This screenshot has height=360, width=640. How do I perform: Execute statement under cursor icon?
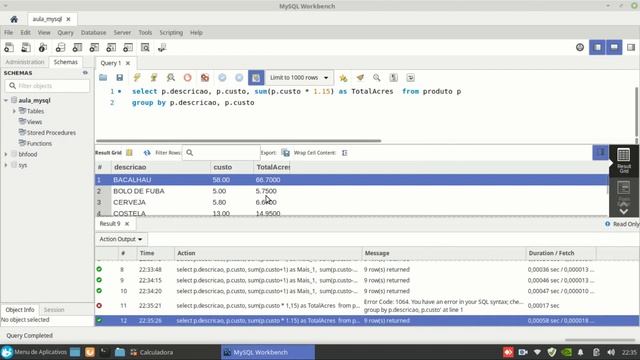pyautogui.click(x=154, y=78)
